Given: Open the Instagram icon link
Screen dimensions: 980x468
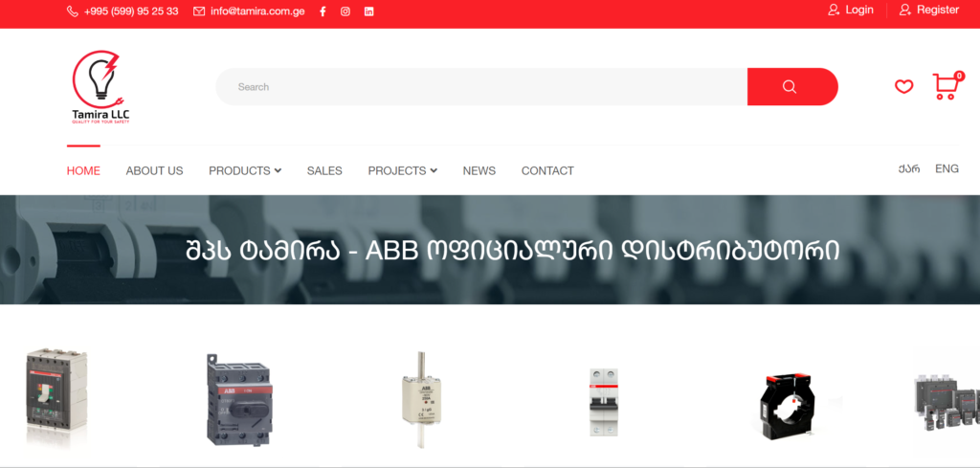Looking at the screenshot, I should point(345,11).
